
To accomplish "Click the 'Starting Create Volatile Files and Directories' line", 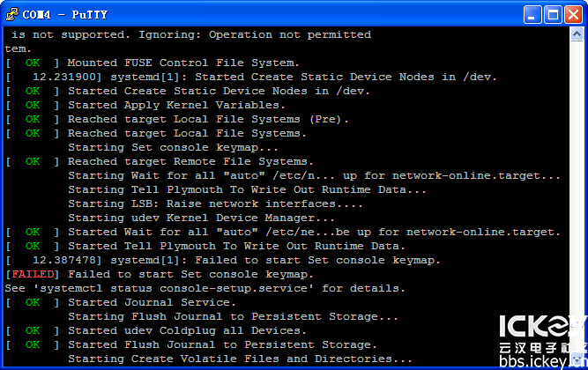I will tap(240, 359).
